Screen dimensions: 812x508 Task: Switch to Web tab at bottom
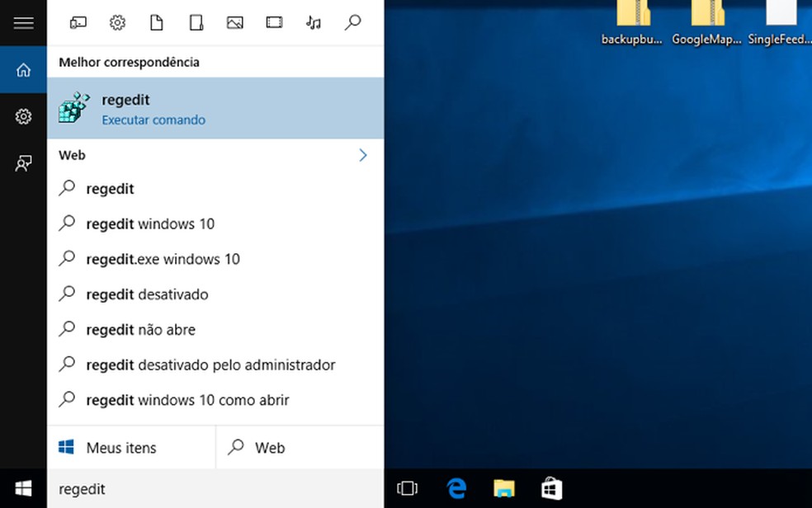[x=300, y=448]
